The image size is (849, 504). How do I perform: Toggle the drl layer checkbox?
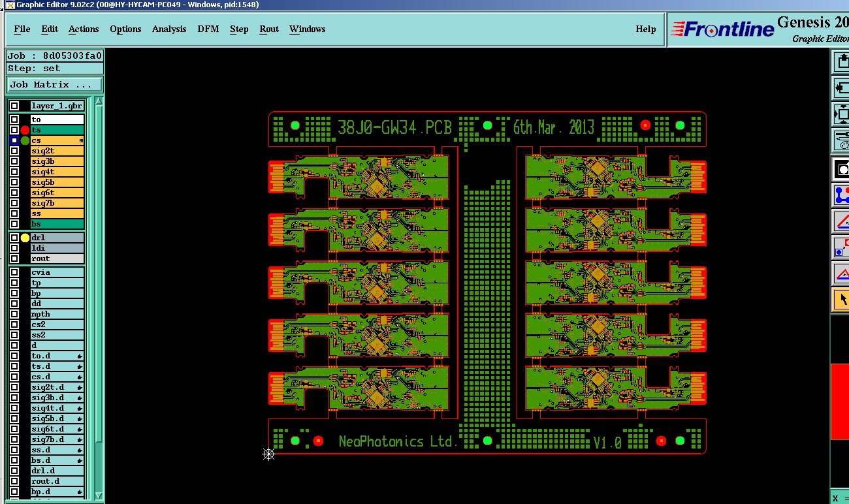(x=14, y=238)
